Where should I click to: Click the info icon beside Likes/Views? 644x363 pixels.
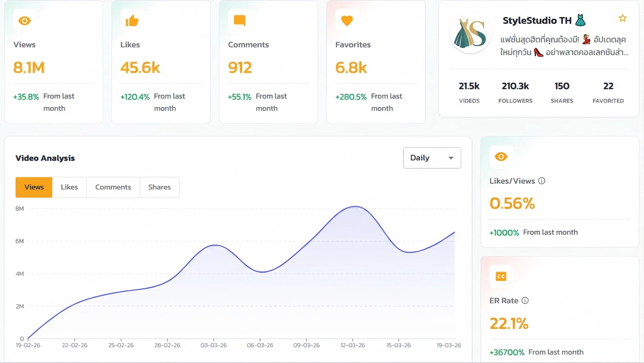pos(541,181)
